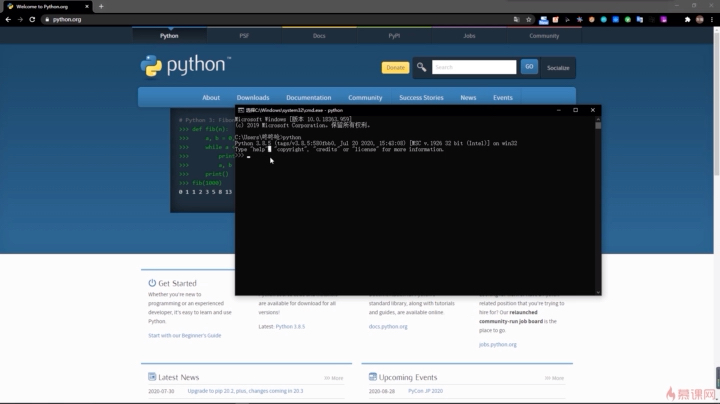Screen dimensions: 720x404
Task: Click the green checkmark extension icon
Action: [628, 19]
